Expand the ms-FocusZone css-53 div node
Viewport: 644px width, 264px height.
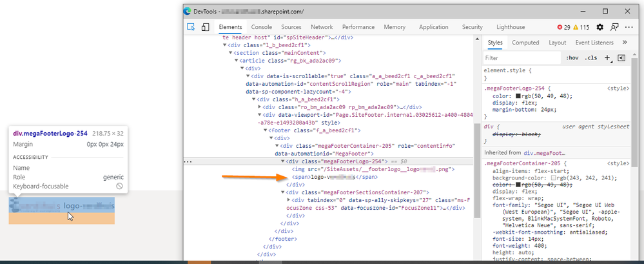pyautogui.click(x=288, y=200)
